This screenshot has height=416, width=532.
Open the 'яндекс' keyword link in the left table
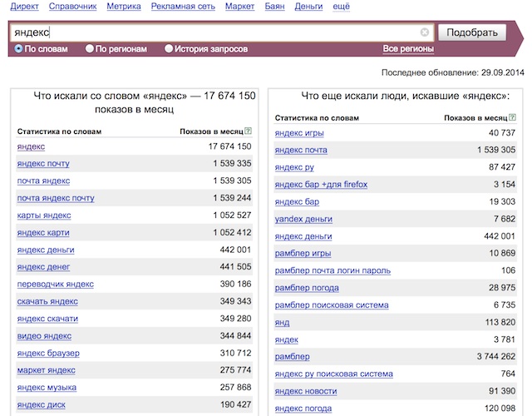tap(31, 146)
